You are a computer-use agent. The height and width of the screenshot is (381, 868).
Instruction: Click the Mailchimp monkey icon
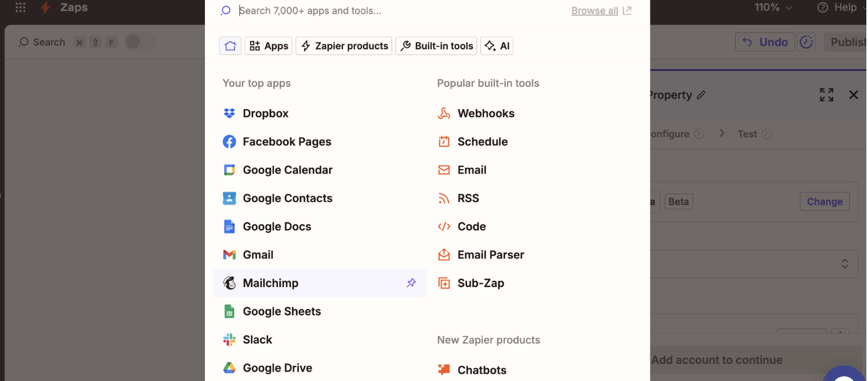229,283
